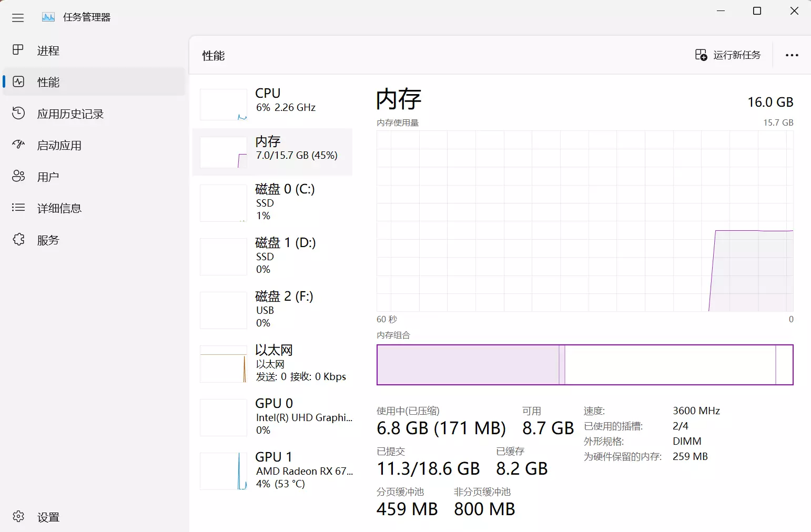811x532 pixels.
Task: Select GPU 1 AMD Radeon panel
Action: 273,470
